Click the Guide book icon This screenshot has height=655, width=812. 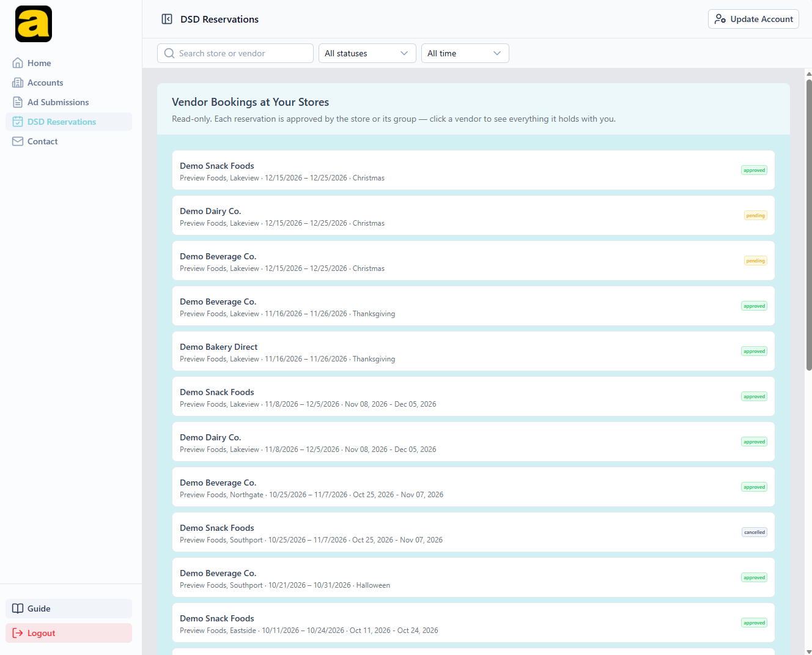tap(18, 609)
